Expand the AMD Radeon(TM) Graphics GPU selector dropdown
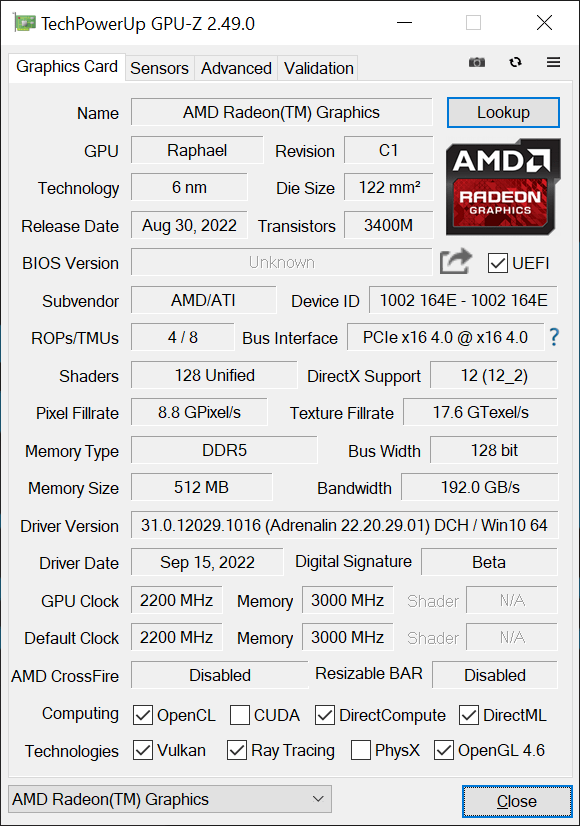The image size is (580, 826). pos(170,799)
